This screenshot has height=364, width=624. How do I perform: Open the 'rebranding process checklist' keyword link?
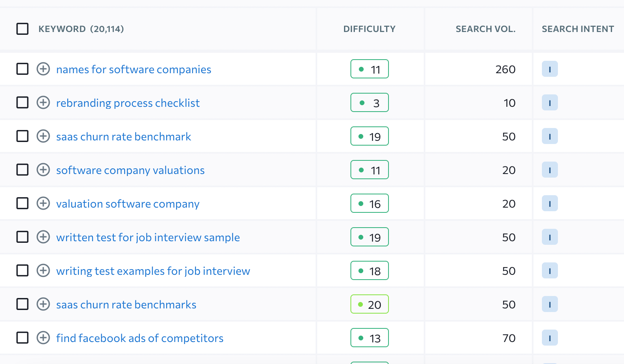tap(128, 103)
